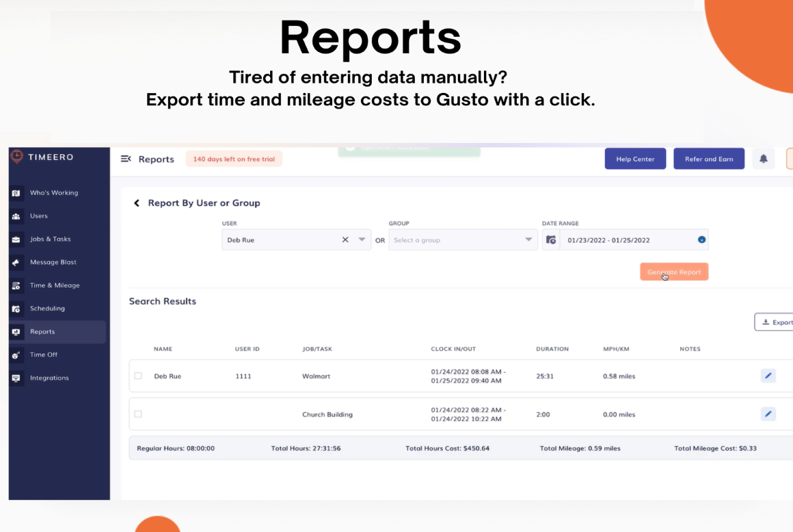Go to Message Blast menu item
Image resolution: width=793 pixels, height=532 pixels.
53,262
